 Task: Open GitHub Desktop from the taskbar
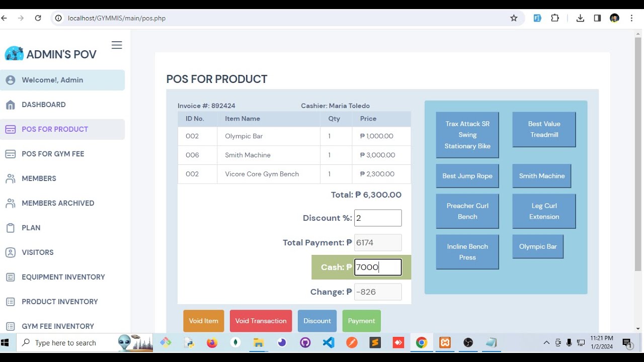click(x=305, y=343)
